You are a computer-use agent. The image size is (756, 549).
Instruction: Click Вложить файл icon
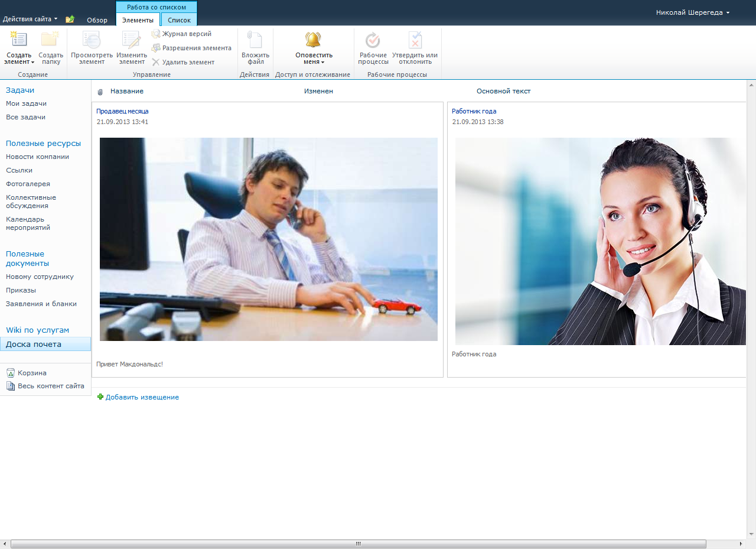[255, 40]
